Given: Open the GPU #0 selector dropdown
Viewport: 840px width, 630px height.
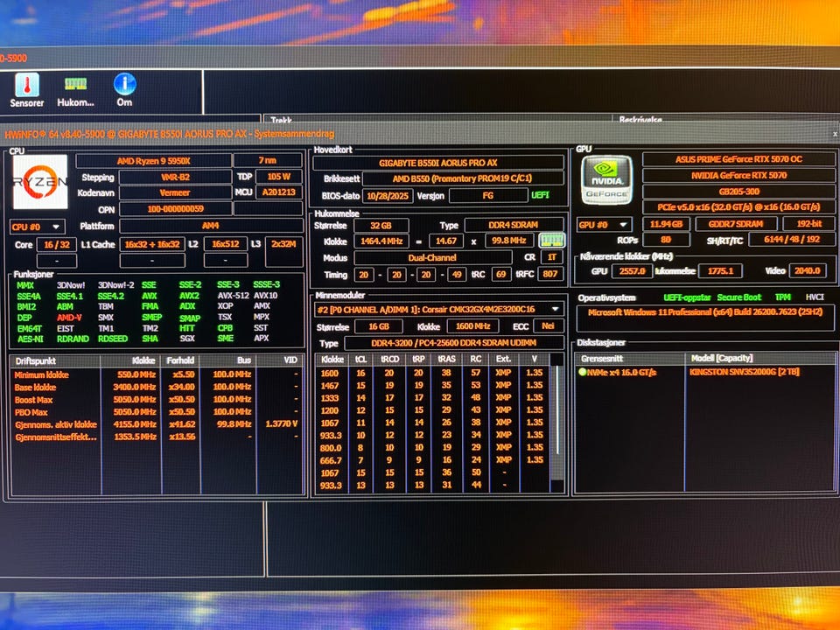Looking at the screenshot, I should click(x=605, y=225).
